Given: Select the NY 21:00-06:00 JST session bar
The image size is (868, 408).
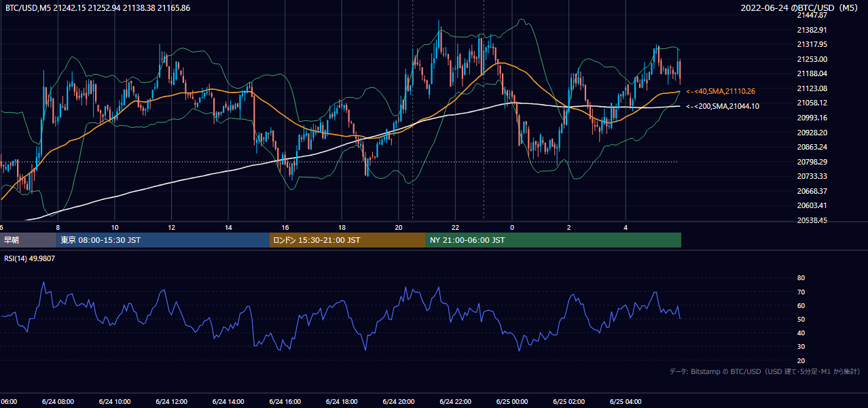Looking at the screenshot, I should (554, 240).
